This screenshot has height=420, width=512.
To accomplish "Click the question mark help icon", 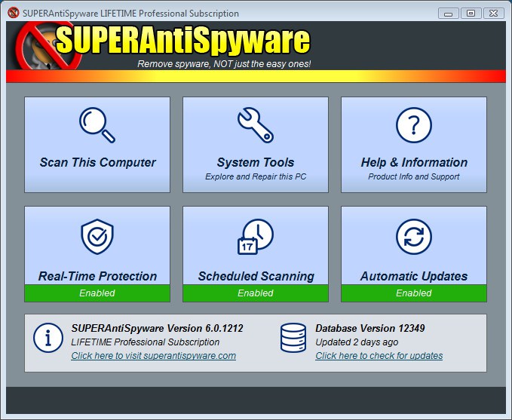I will [x=414, y=124].
